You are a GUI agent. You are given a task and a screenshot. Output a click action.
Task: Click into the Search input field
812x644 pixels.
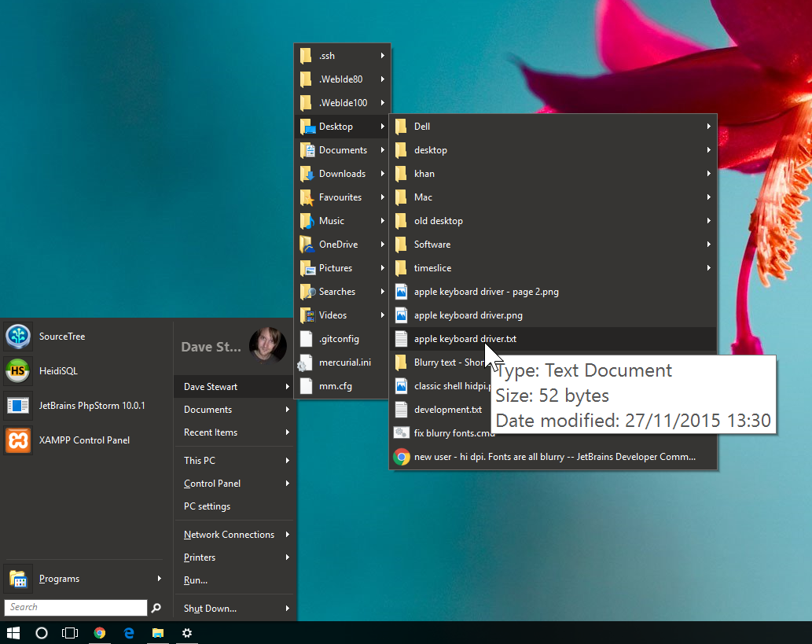point(75,608)
